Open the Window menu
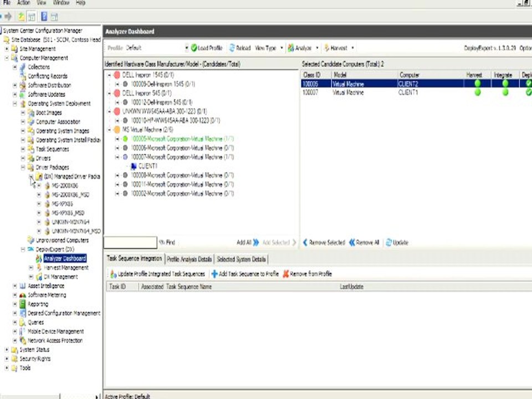Image resolution: width=532 pixels, height=399 pixels. coord(61,3)
